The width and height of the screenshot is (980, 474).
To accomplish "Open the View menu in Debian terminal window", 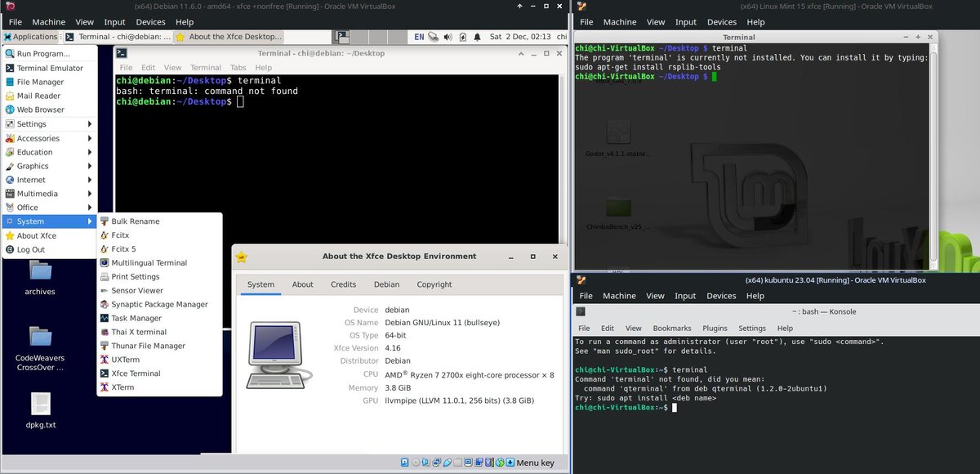I will point(172,68).
